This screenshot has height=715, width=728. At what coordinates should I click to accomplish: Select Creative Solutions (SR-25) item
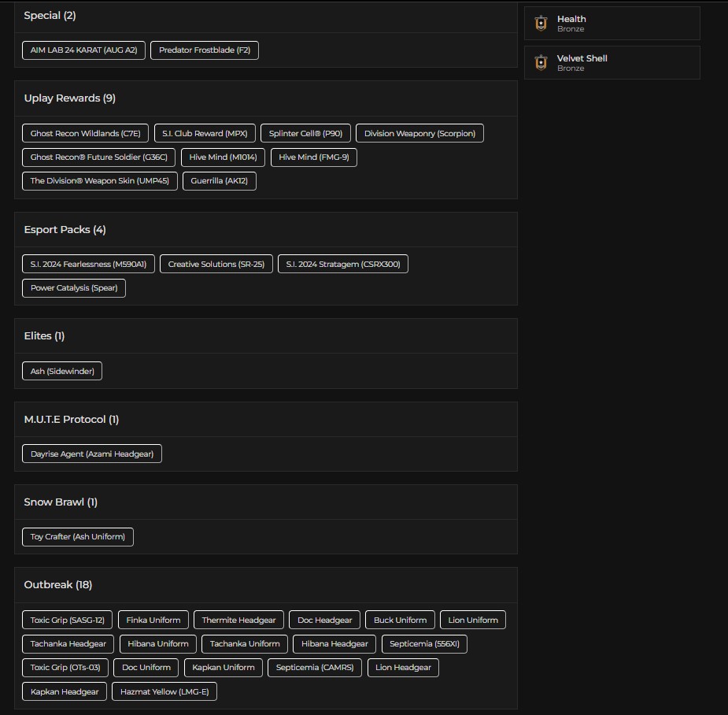216,264
